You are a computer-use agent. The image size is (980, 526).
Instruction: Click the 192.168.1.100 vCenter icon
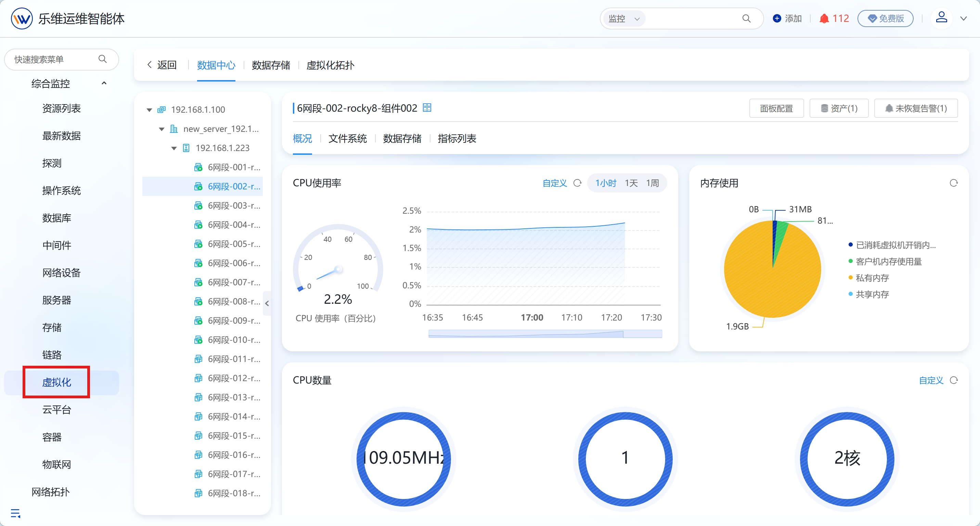tap(161, 110)
